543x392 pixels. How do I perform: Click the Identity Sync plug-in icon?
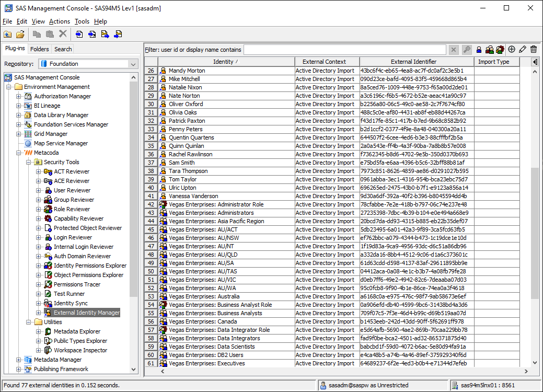(48, 303)
